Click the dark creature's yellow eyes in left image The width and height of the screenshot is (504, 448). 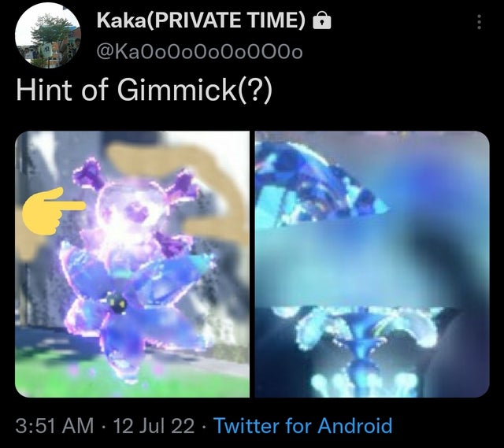[x=117, y=301]
